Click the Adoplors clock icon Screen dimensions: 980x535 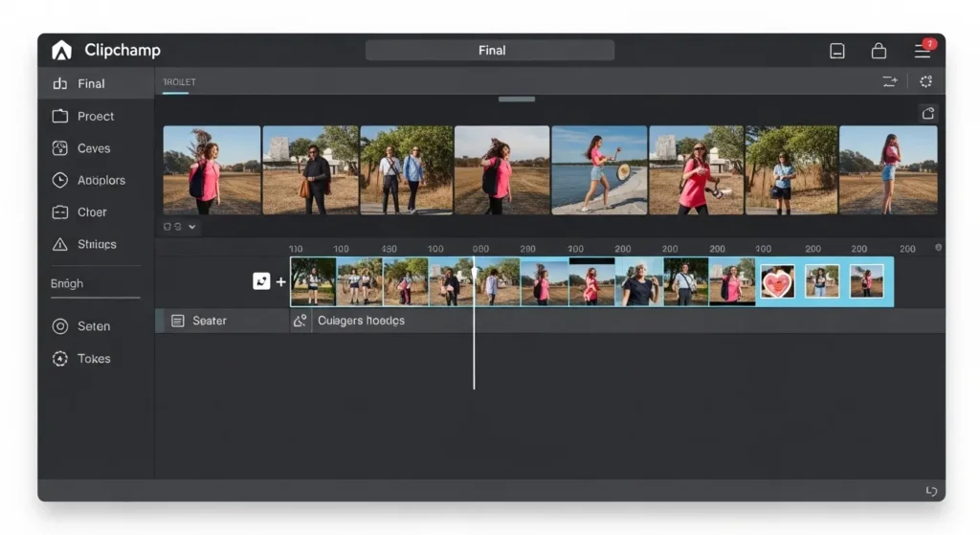(x=60, y=180)
